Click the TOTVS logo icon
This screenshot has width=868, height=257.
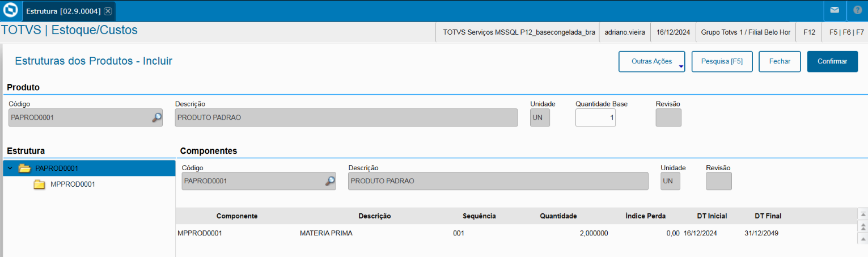tap(10, 11)
